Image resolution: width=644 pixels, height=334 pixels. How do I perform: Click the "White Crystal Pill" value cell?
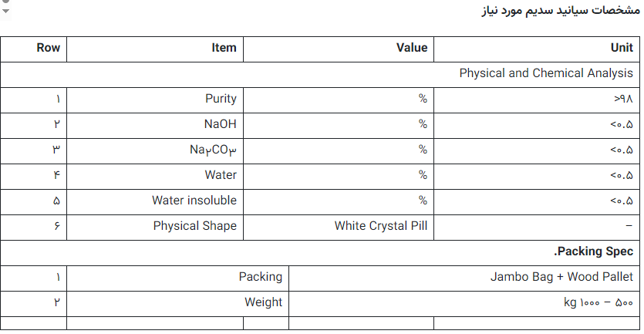click(x=380, y=226)
